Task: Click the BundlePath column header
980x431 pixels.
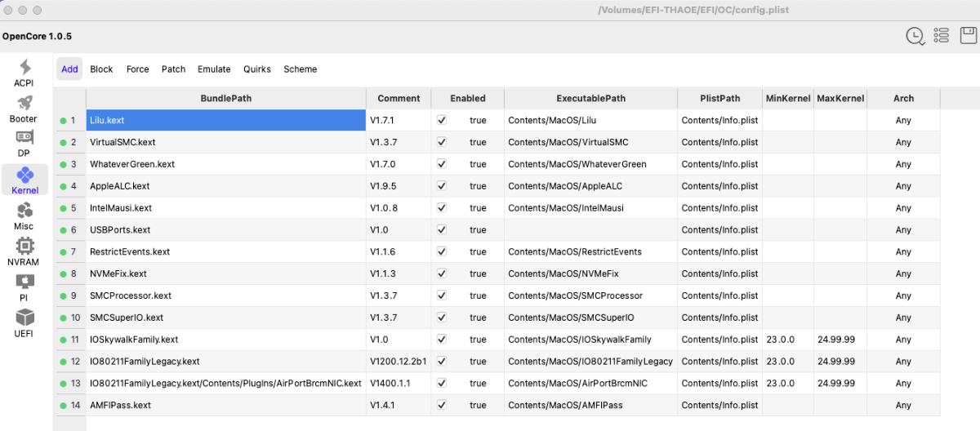Action: [226, 98]
